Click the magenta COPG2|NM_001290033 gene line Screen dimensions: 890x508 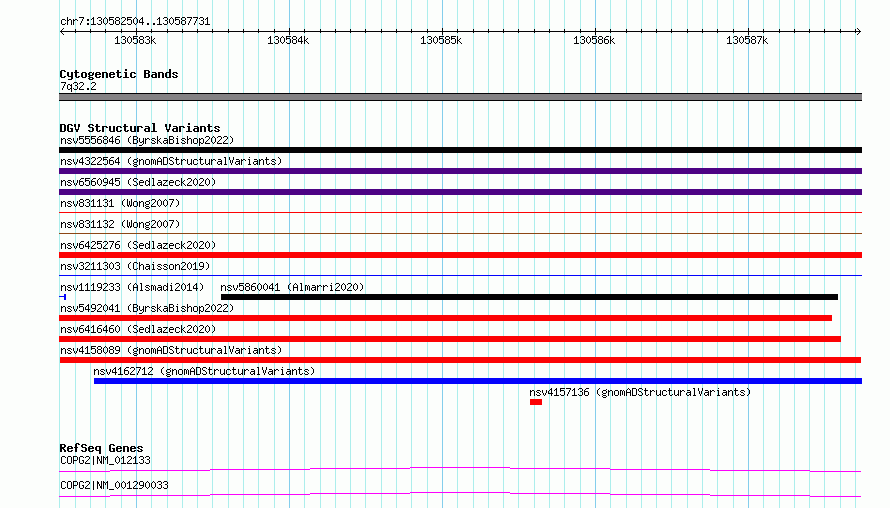click(x=460, y=494)
